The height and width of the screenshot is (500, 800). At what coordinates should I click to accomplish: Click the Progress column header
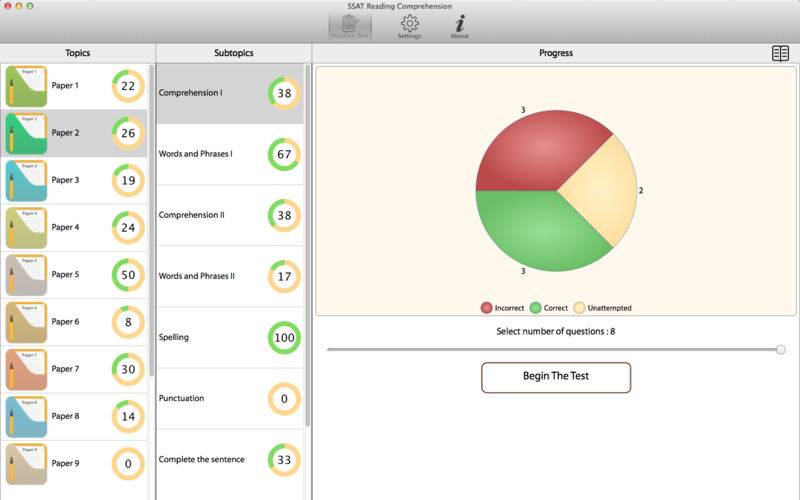click(x=556, y=53)
